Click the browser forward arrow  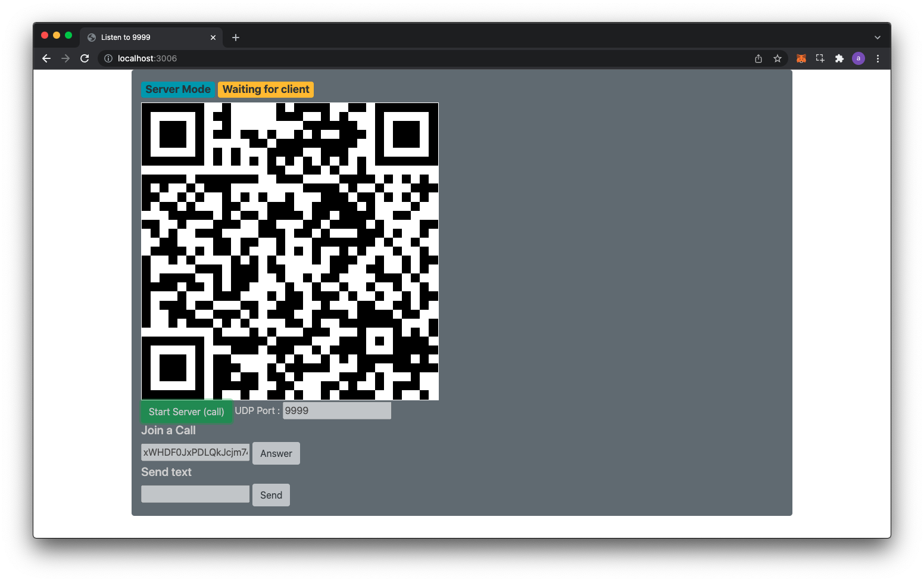(65, 58)
